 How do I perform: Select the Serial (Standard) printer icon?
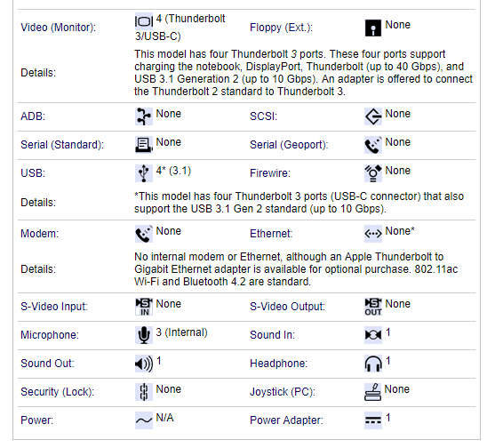coord(144,145)
